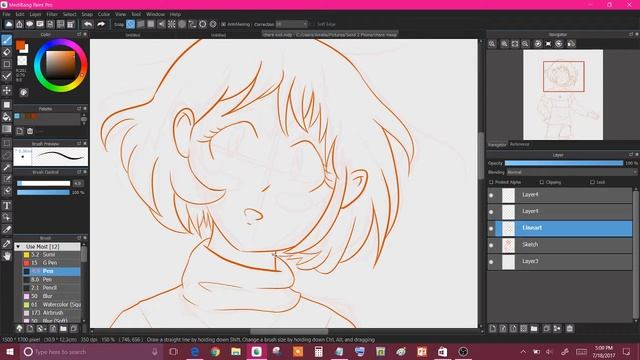Select the Lasso selection tool
The height and width of the screenshot is (360, 640).
coord(7,155)
